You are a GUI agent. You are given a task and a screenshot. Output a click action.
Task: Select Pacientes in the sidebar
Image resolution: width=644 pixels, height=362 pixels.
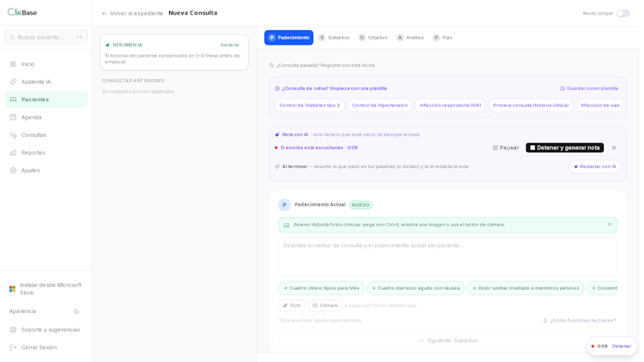pos(46,100)
